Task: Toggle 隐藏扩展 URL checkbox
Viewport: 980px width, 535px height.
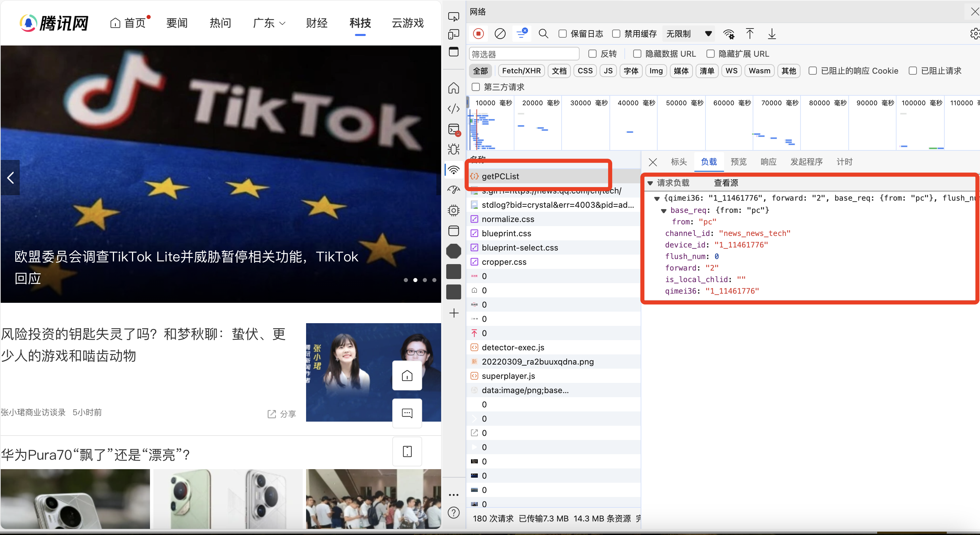Action: point(710,54)
